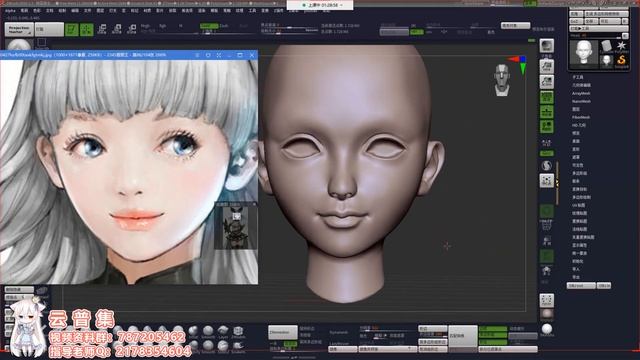
Task: Click the white MatCap sphere icon
Action: click(547, 329)
